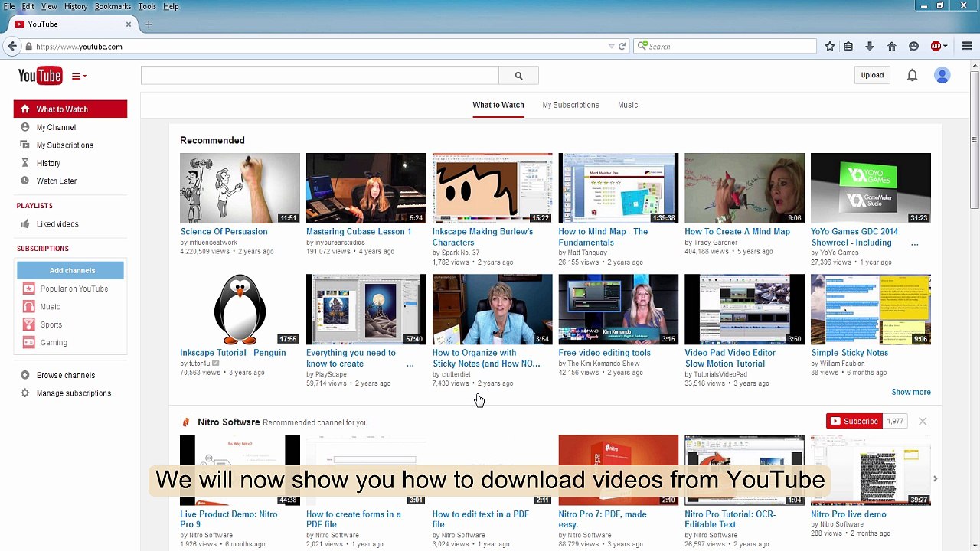Close the YouTube tab
The image size is (980, 551).
(x=129, y=24)
